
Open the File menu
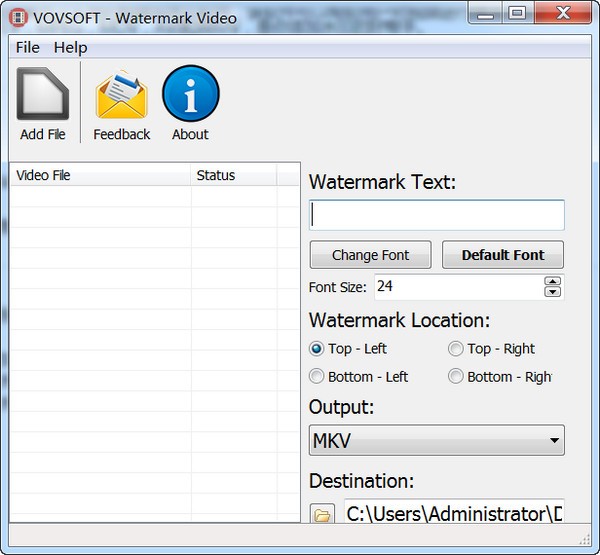click(x=28, y=47)
